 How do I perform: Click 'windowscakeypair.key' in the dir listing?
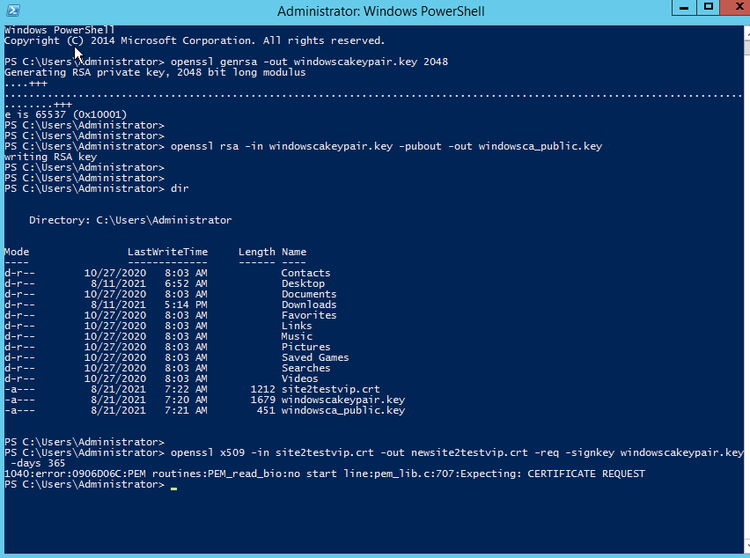343,400
